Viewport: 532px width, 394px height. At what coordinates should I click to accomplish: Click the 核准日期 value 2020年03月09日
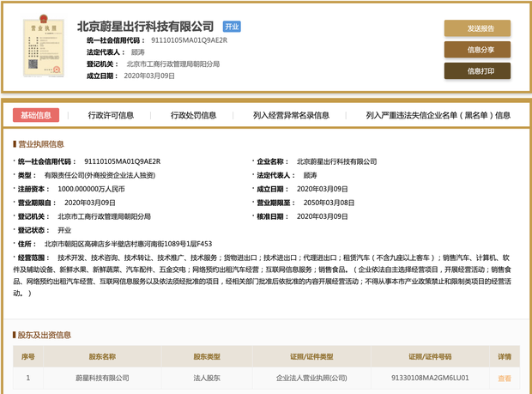(x=323, y=216)
